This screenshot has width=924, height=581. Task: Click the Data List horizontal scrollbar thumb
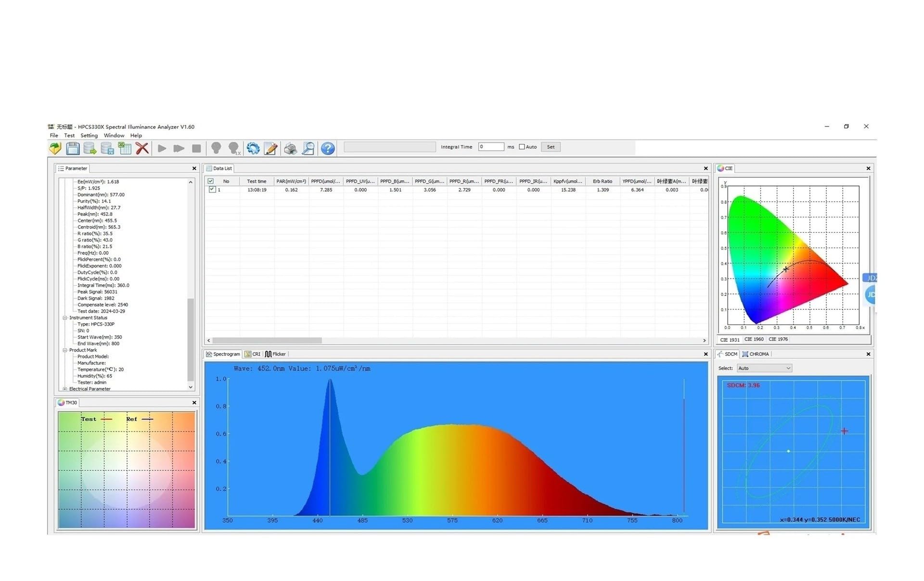click(268, 340)
